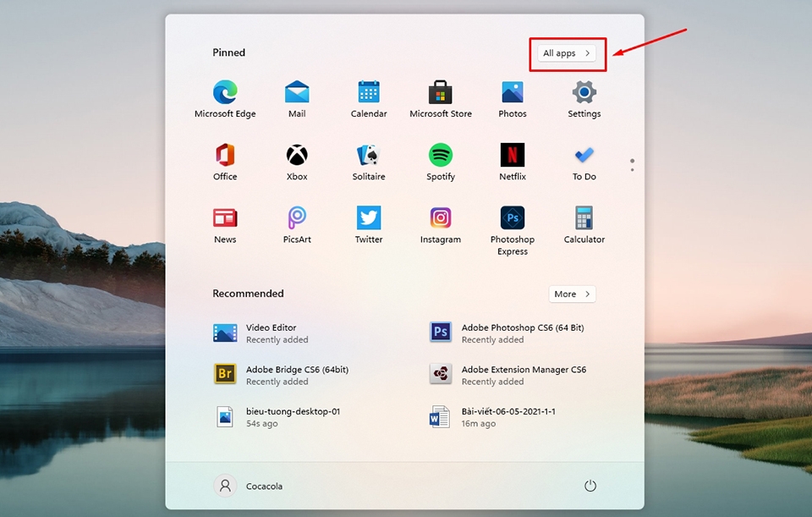Open the Cocacola account menu
The image size is (812, 517).
(x=248, y=486)
